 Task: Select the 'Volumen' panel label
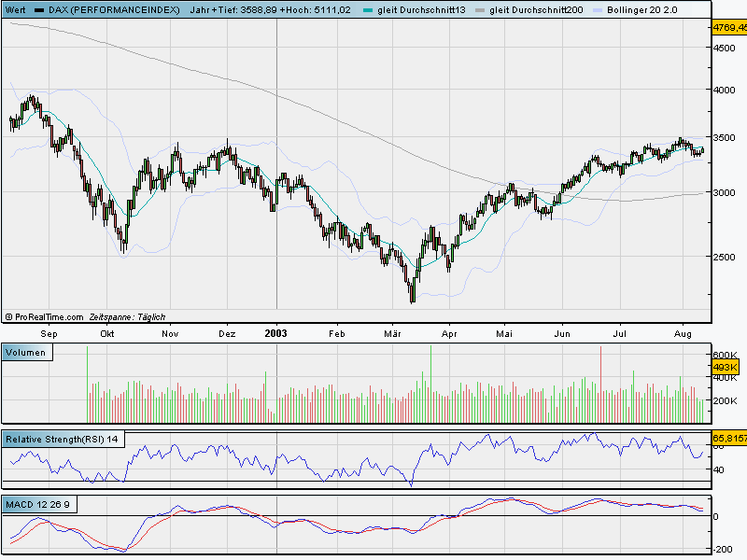(x=27, y=352)
